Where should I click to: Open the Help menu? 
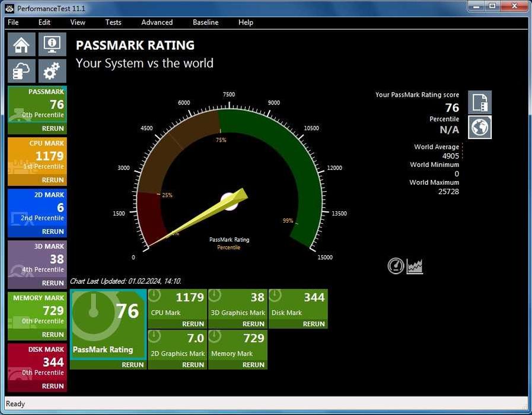pos(246,23)
